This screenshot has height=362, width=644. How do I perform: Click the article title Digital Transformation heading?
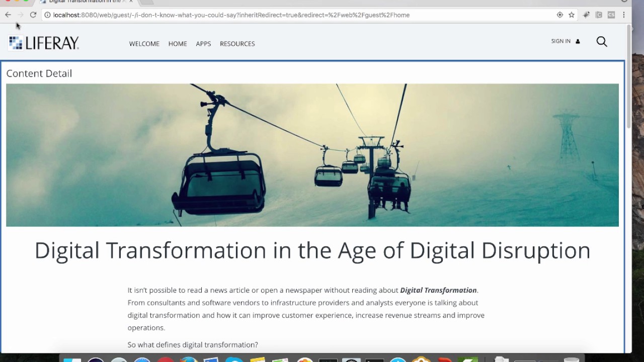[312, 250]
